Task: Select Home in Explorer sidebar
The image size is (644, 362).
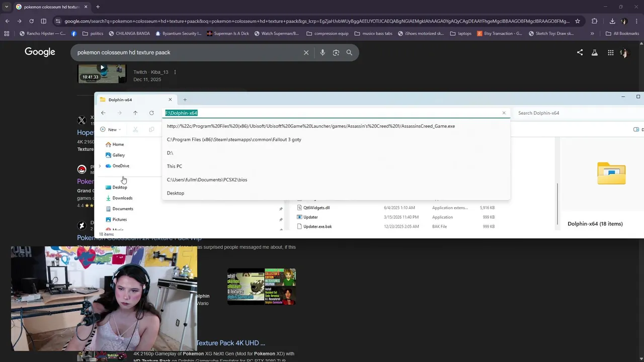Action: coord(114,144)
